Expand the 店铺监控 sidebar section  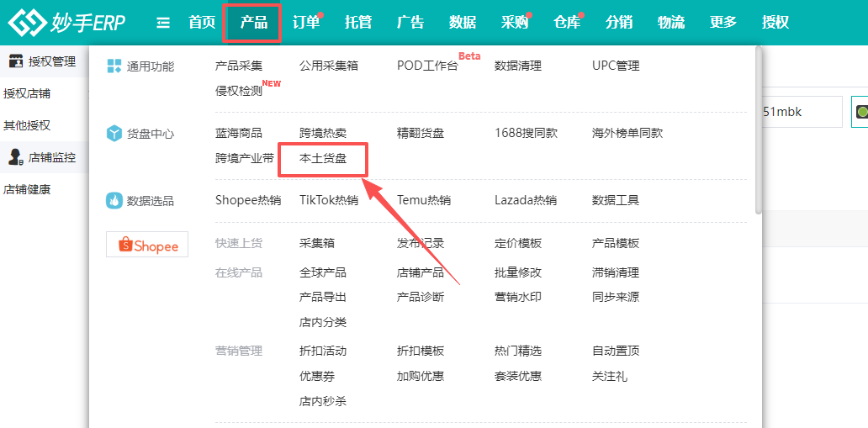pos(45,158)
